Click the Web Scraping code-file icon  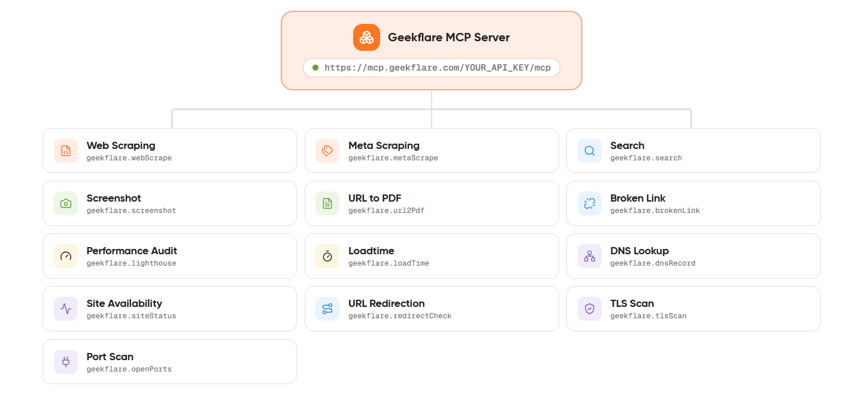pyautogui.click(x=66, y=151)
